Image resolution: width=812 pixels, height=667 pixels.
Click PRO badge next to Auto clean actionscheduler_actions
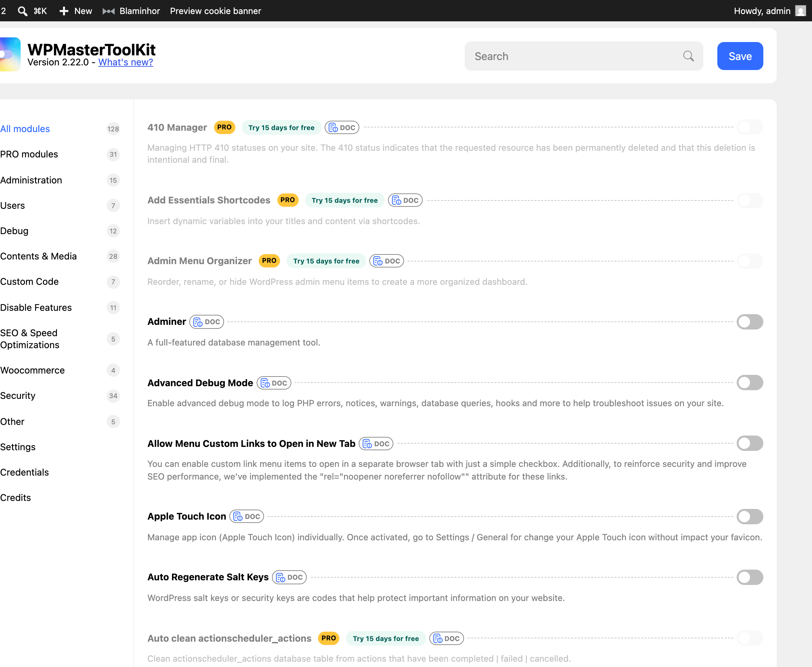pos(329,638)
